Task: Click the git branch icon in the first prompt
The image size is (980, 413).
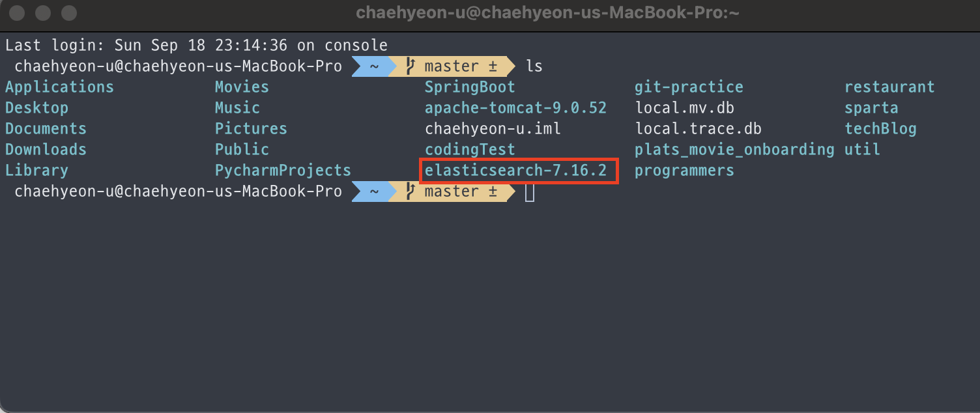Action: (x=411, y=66)
